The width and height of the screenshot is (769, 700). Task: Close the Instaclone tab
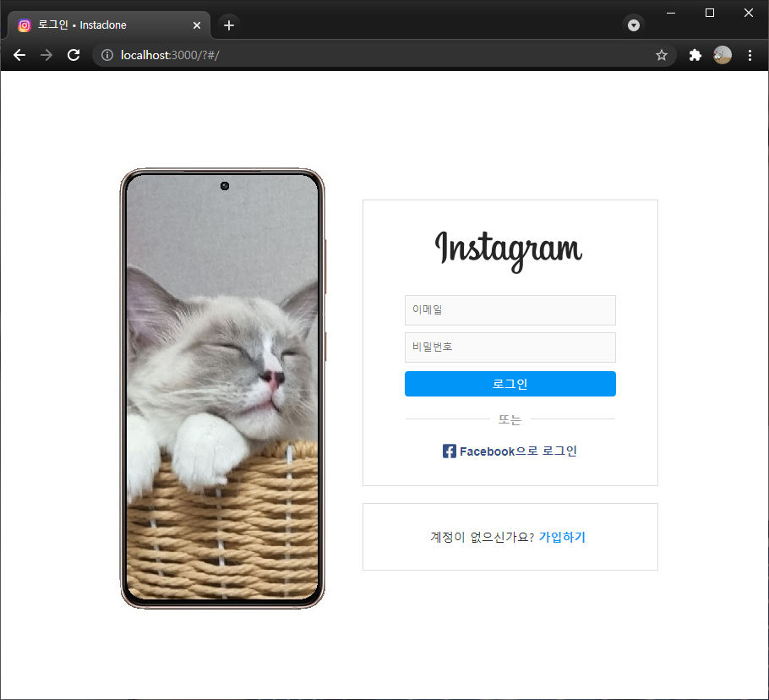[197, 25]
